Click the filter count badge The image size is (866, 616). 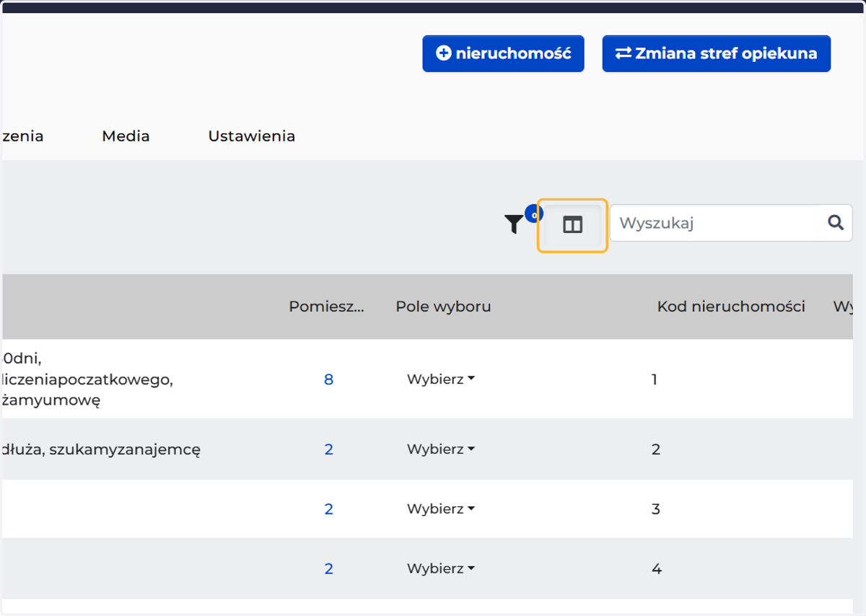(534, 214)
